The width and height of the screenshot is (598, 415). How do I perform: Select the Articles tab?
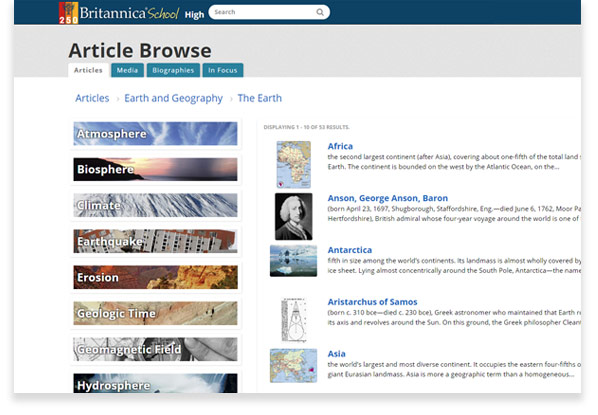pyautogui.click(x=88, y=70)
